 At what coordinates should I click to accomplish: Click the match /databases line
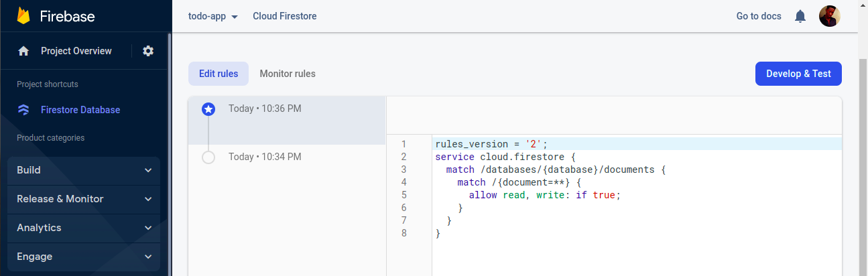coord(556,169)
